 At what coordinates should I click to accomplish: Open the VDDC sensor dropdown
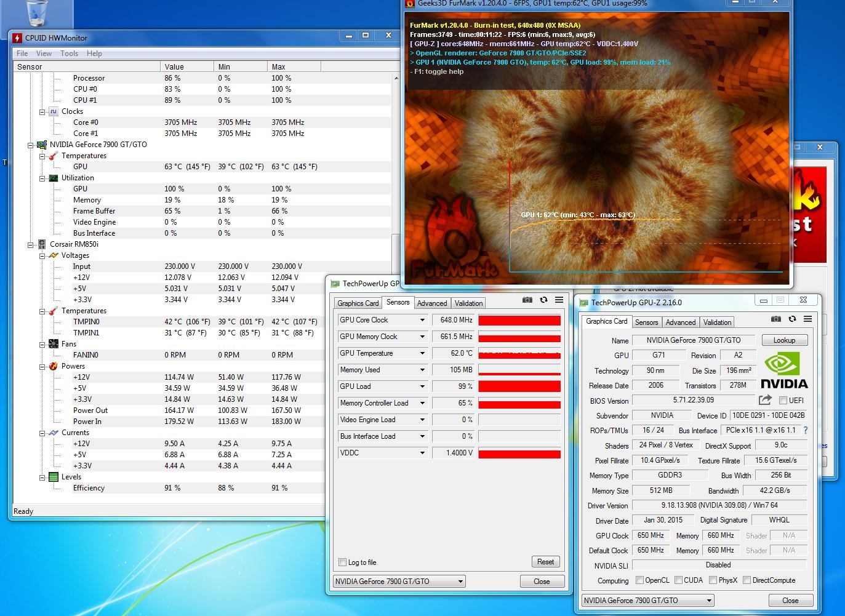tap(422, 453)
